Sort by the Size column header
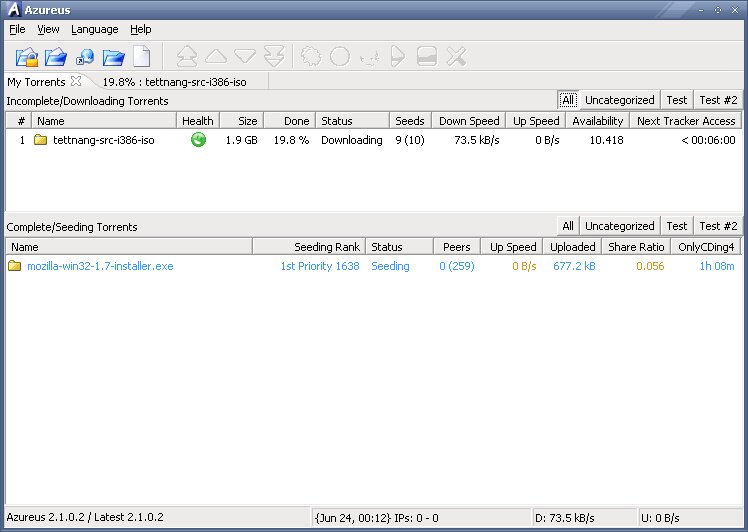 [242, 121]
